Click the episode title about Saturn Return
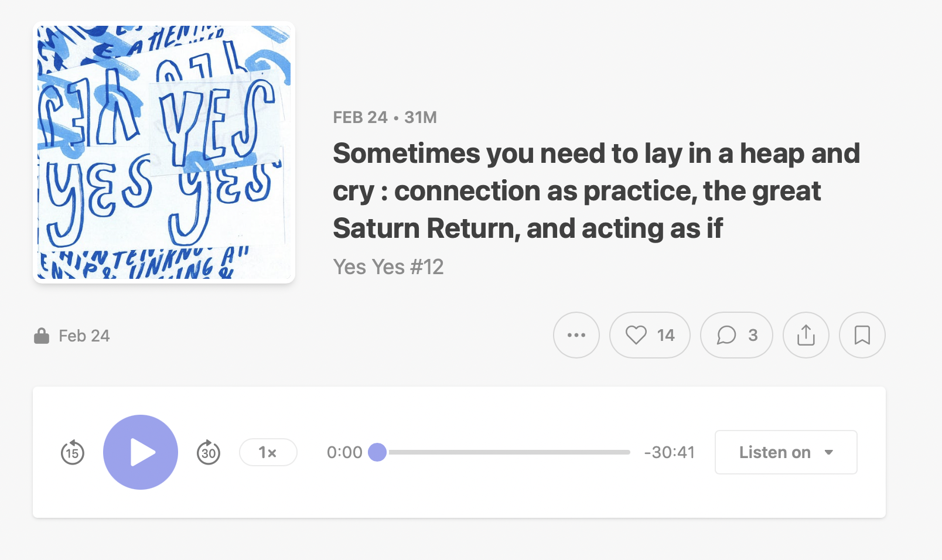The height and width of the screenshot is (560, 942). coord(596,191)
